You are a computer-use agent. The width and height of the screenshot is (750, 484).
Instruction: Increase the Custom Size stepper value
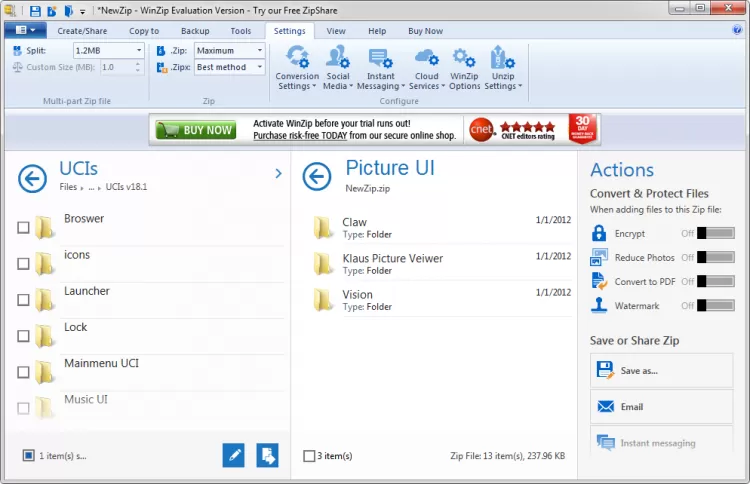(138, 64)
